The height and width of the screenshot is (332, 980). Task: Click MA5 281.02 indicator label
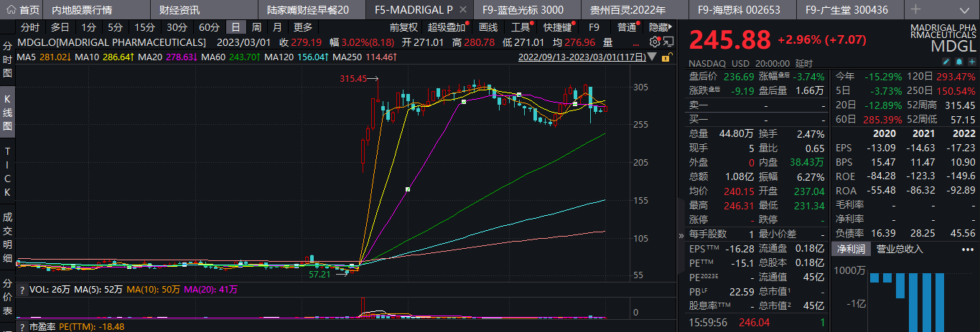pos(44,57)
